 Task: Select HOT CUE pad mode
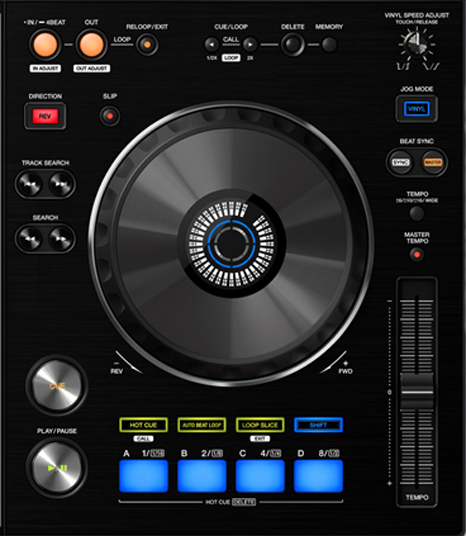[x=144, y=425]
